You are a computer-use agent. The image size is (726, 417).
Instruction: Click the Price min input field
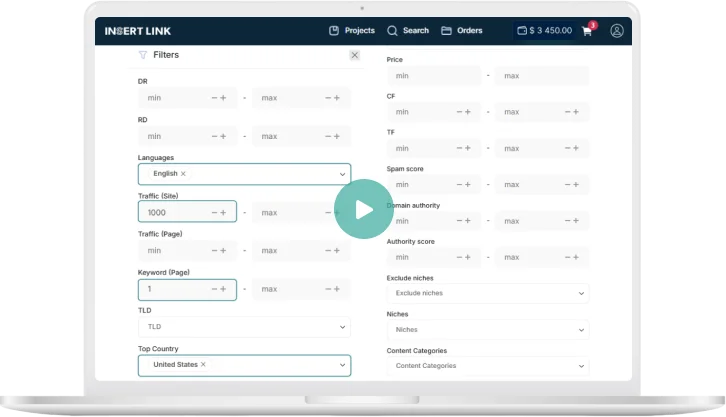pos(430,76)
